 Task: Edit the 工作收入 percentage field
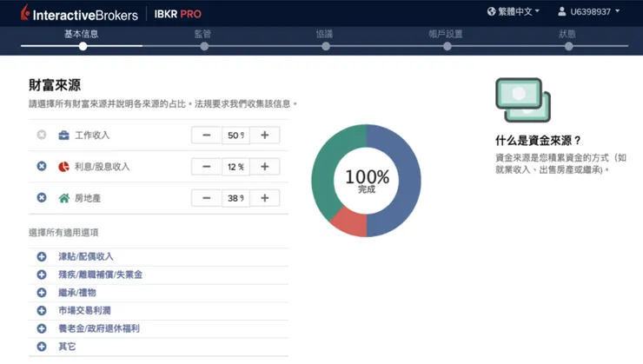(x=235, y=136)
